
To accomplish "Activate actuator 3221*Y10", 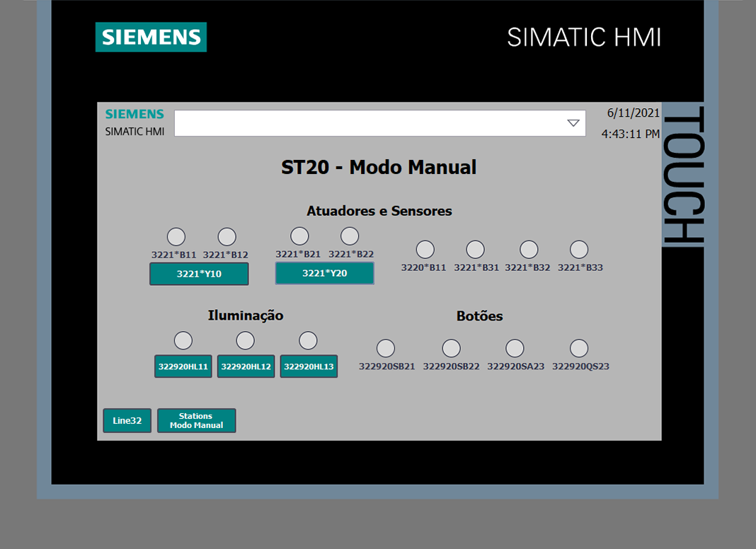I will click(199, 274).
